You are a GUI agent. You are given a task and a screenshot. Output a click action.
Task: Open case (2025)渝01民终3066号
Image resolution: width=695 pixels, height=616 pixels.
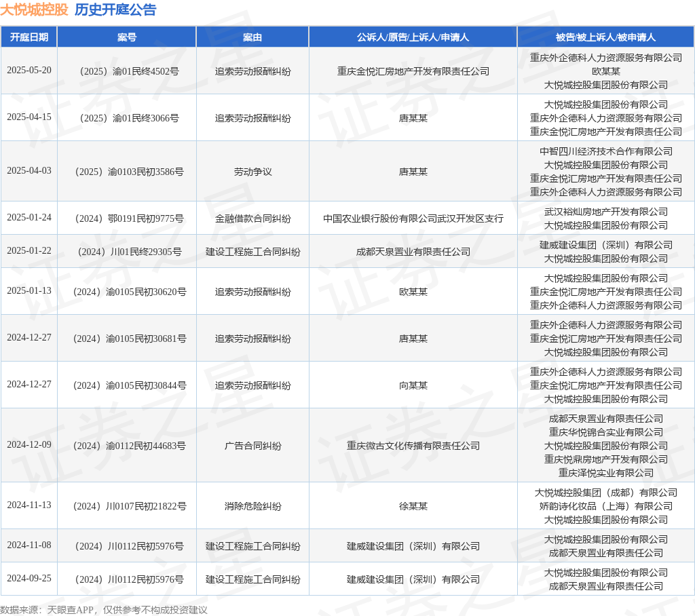point(126,118)
